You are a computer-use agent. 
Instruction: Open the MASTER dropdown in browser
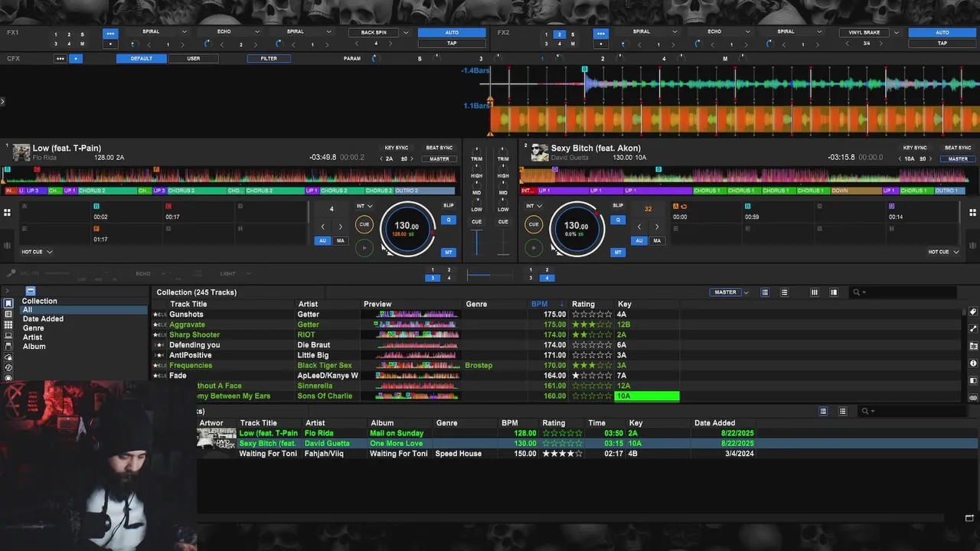(x=728, y=292)
